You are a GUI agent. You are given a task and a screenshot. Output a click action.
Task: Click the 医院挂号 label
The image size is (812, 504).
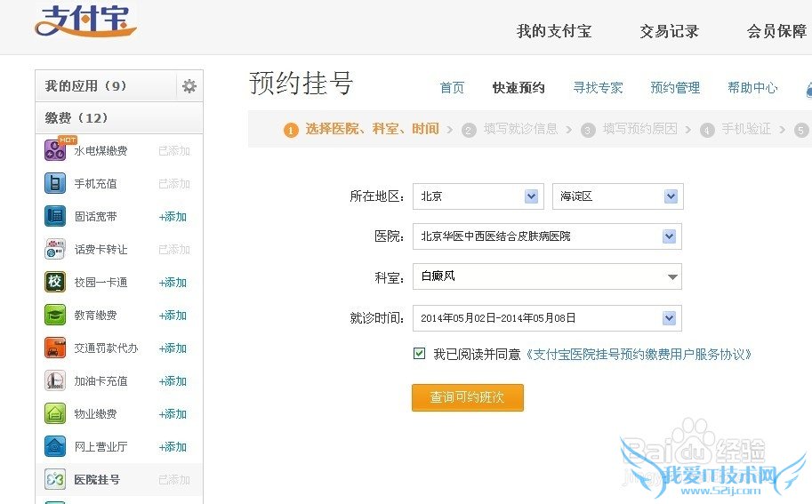(97, 480)
